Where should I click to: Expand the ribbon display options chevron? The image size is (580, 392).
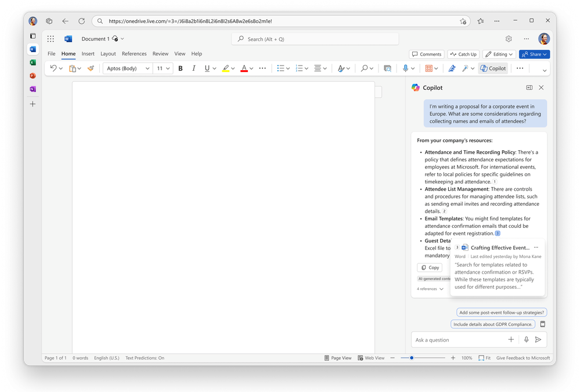[x=545, y=70]
